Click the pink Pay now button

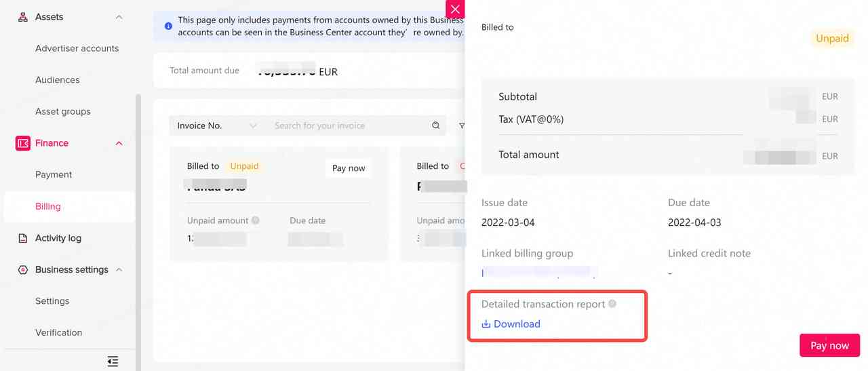tap(829, 345)
